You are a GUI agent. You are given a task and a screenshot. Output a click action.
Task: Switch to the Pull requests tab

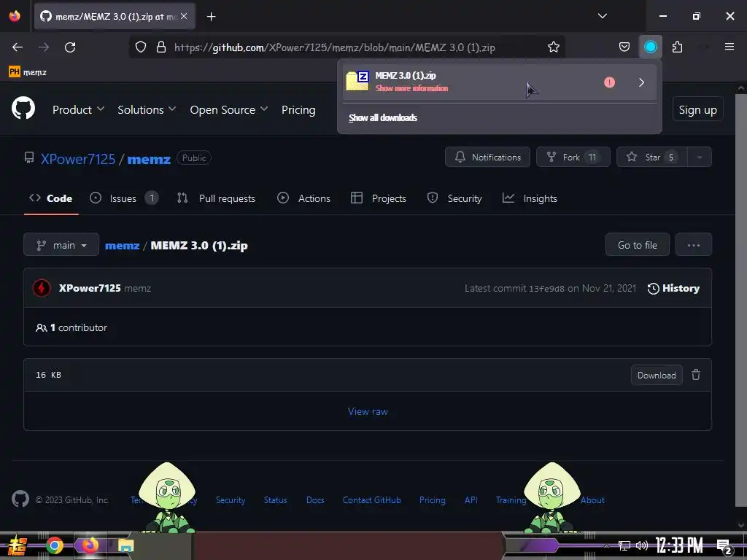[216, 198]
